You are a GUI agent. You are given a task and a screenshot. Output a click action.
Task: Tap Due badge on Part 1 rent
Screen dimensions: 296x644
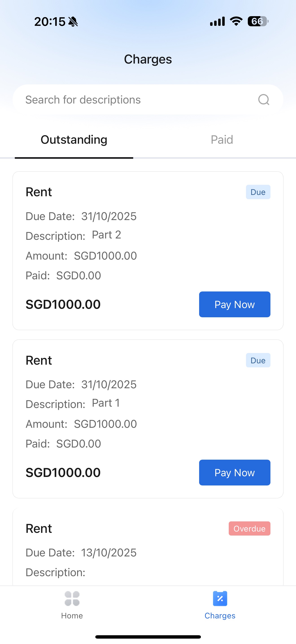[x=258, y=360]
